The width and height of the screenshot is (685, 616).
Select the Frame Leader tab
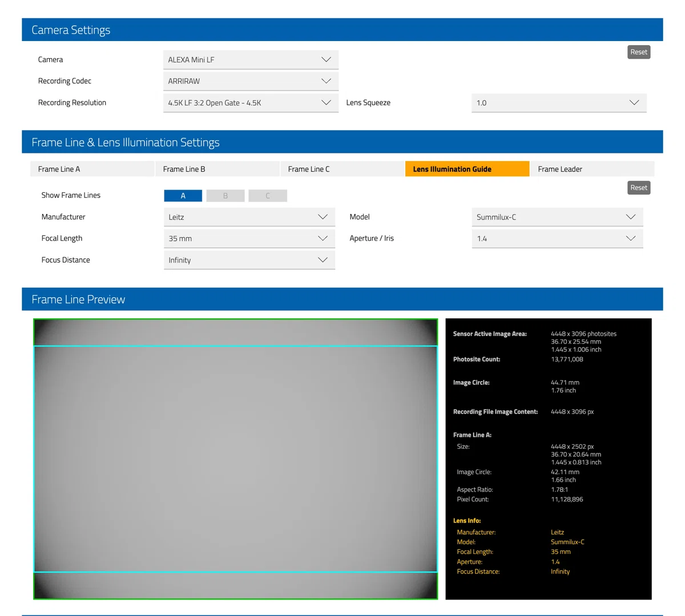(592, 169)
